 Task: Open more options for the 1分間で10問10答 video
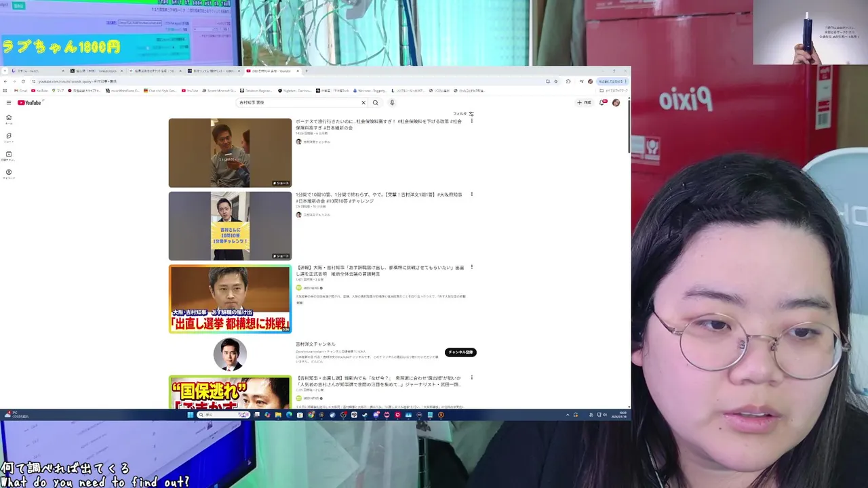(472, 195)
